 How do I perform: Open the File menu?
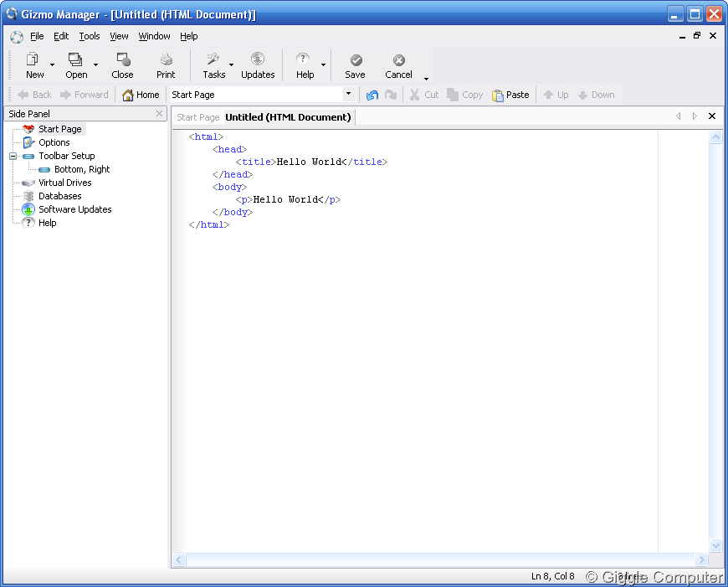click(x=37, y=36)
